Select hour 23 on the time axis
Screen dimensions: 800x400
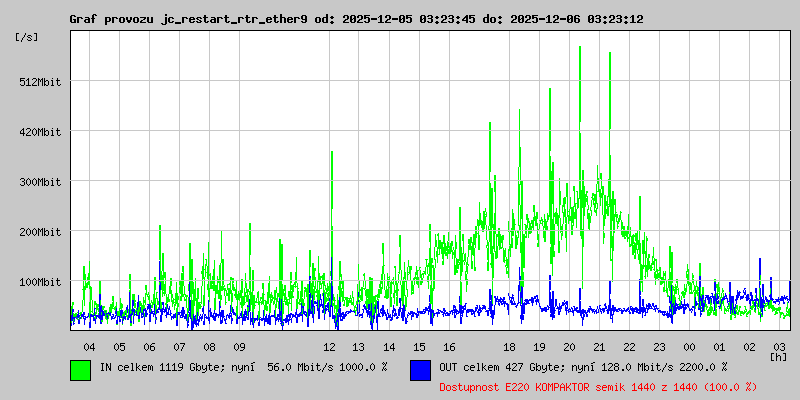(x=659, y=346)
